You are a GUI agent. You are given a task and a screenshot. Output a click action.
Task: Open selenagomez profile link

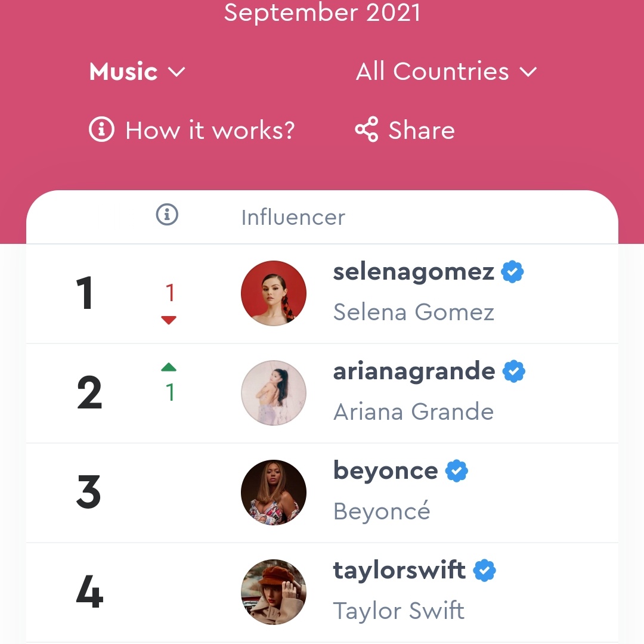coord(413,272)
